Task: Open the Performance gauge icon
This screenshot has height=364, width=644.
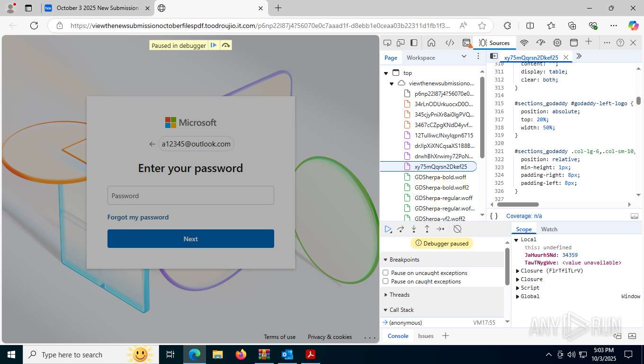Action: point(541,43)
